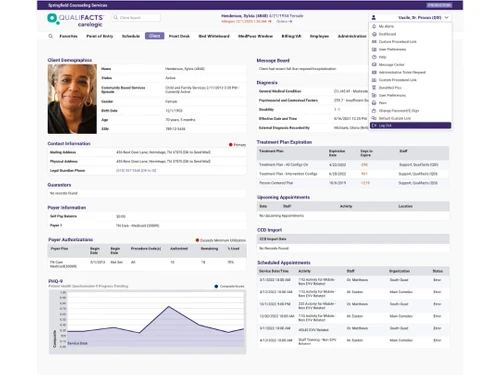Click the Dashboard home icon in user menu

pyautogui.click(x=374, y=34)
